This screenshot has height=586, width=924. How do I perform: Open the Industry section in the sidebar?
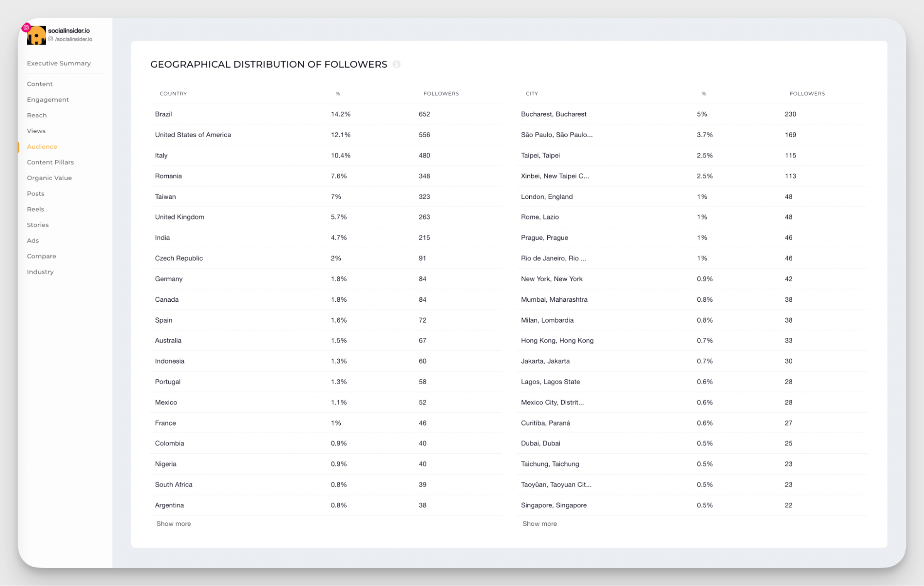[x=40, y=272]
